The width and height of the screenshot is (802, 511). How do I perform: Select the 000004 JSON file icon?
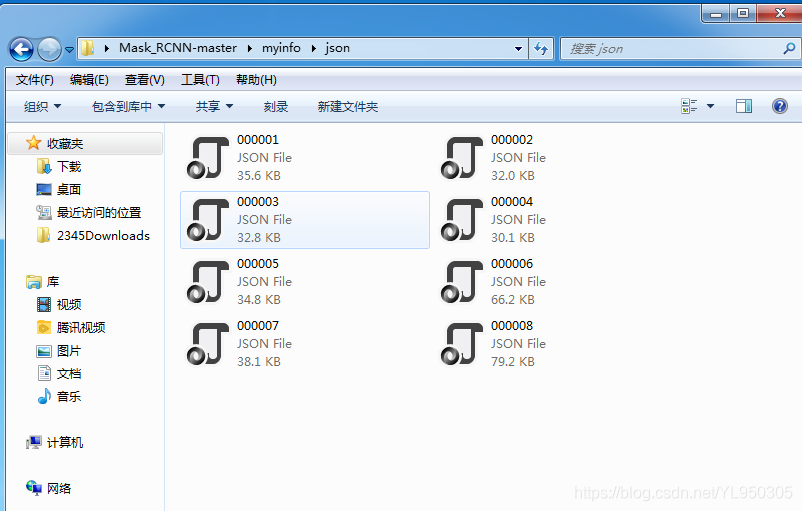tap(461, 219)
